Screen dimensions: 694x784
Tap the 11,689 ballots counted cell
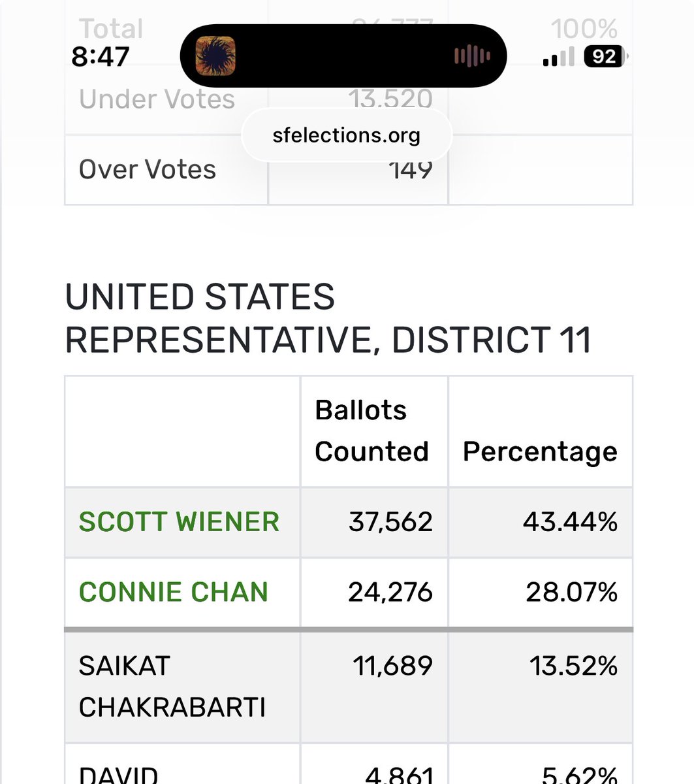tap(392, 666)
